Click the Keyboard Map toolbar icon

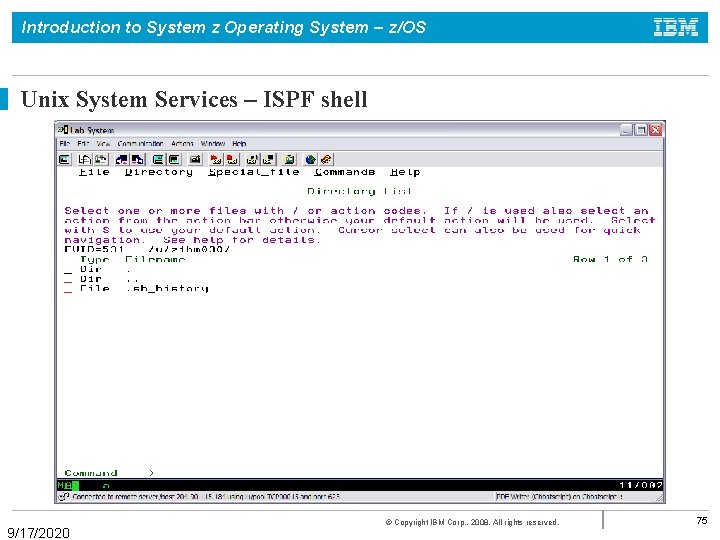coord(195,159)
